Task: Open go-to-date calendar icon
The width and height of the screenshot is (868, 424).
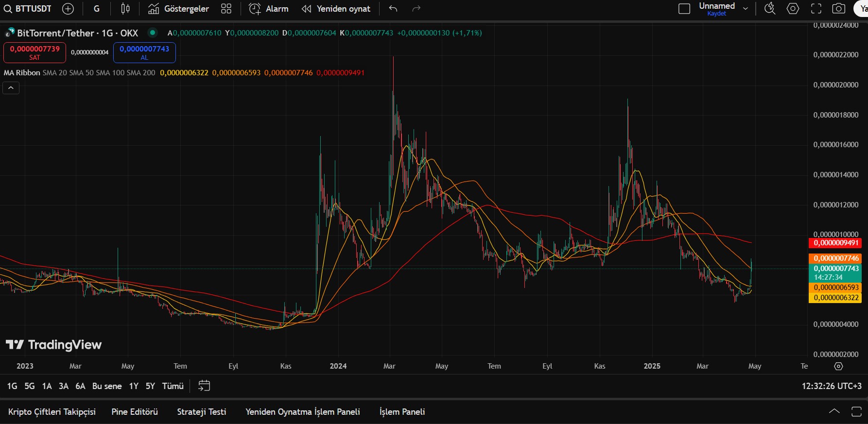Action: click(204, 386)
